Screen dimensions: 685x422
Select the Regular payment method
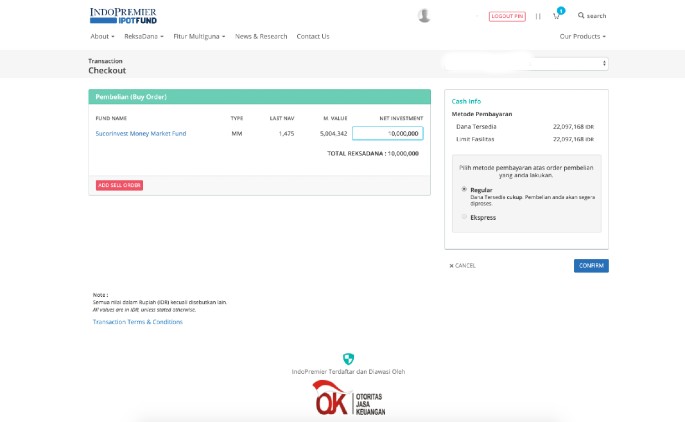tap(464, 189)
